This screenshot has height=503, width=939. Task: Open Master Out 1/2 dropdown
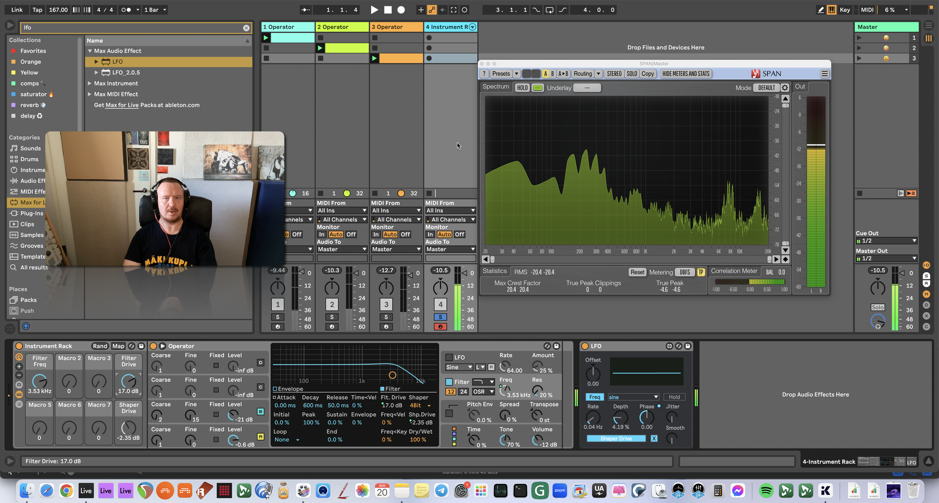click(x=886, y=258)
